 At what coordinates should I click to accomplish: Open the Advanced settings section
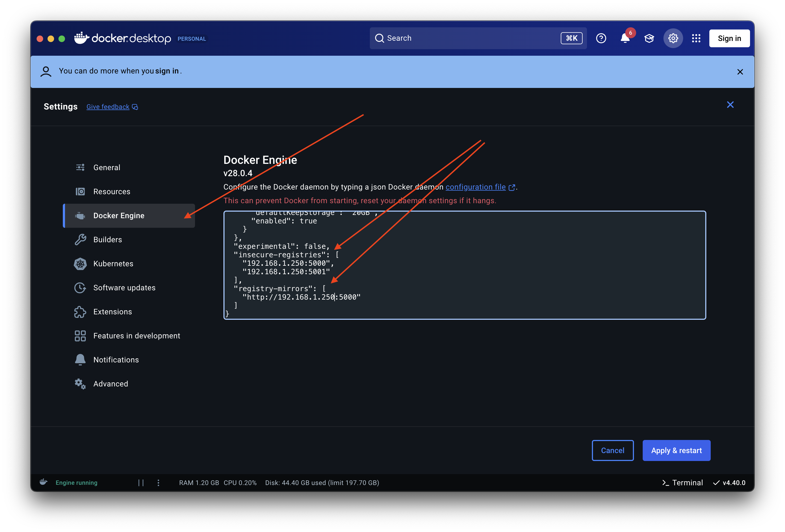coord(129,384)
